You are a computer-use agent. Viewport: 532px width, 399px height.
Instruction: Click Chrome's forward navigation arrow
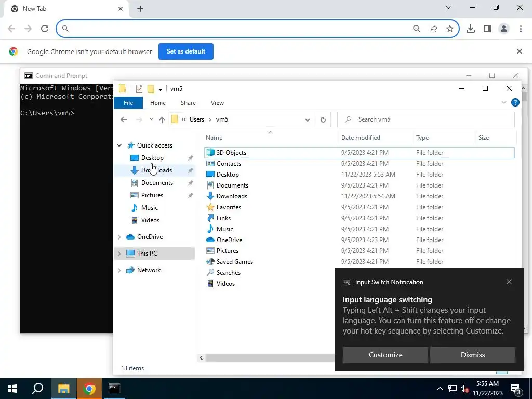pos(28,29)
